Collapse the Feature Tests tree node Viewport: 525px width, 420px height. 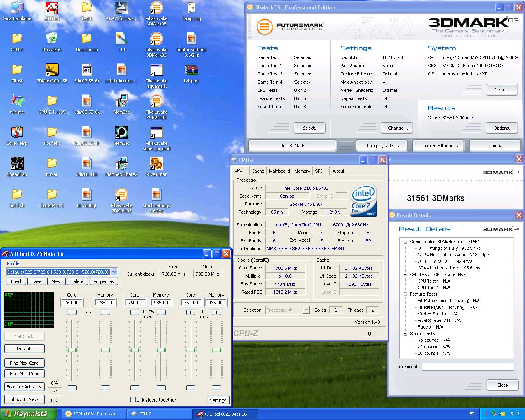(405, 294)
